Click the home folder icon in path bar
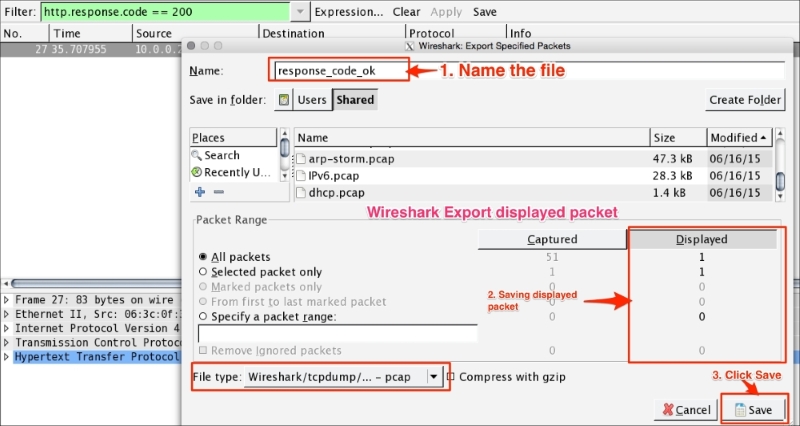 (284, 100)
